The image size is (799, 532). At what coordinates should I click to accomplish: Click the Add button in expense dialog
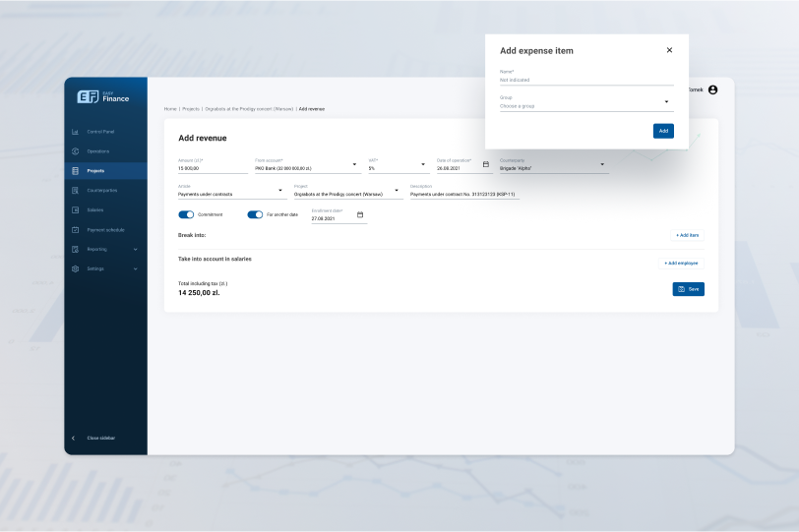pyautogui.click(x=663, y=131)
